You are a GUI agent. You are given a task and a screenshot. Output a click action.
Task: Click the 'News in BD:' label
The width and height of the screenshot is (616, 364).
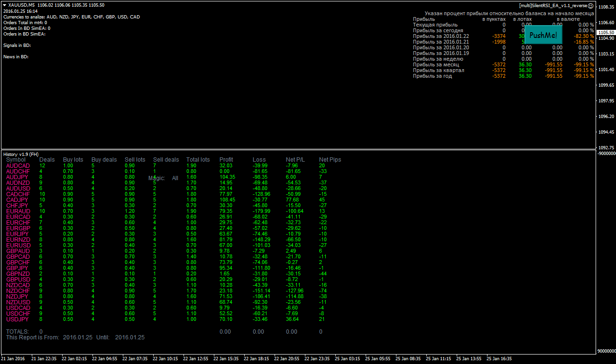(x=16, y=56)
